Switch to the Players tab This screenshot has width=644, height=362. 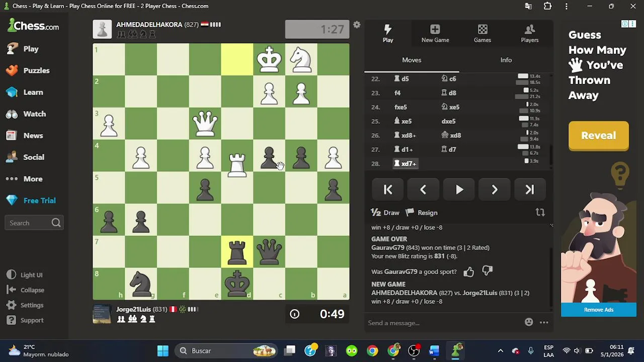coord(530,33)
